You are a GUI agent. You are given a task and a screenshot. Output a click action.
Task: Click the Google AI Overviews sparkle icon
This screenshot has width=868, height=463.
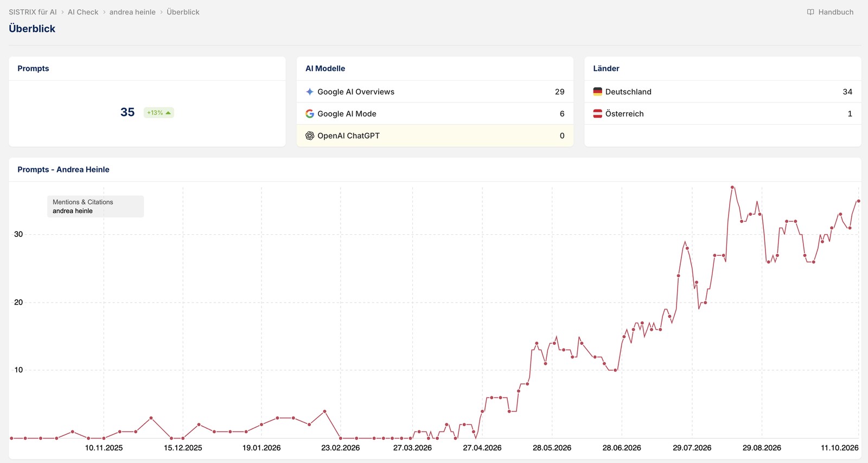click(x=310, y=92)
